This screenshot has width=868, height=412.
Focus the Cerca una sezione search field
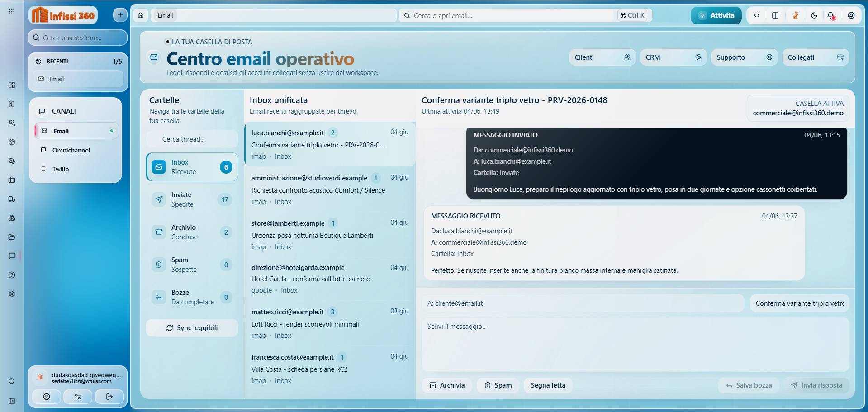pos(78,38)
